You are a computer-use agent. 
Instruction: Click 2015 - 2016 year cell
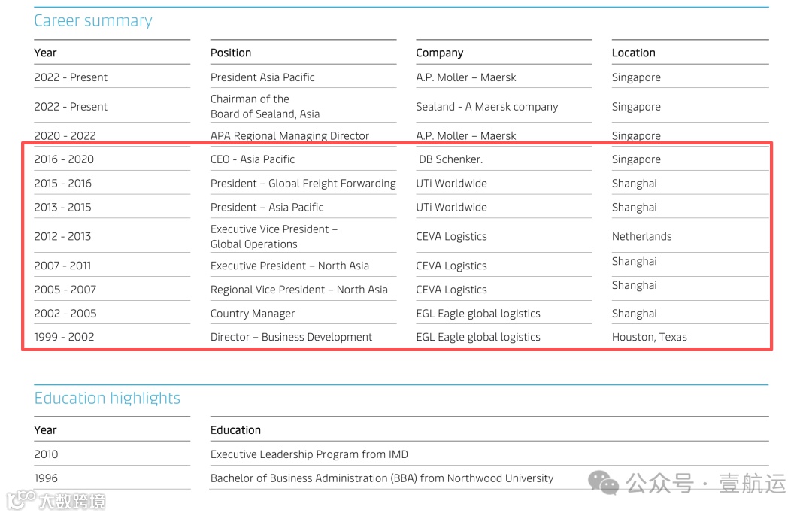coord(62,184)
